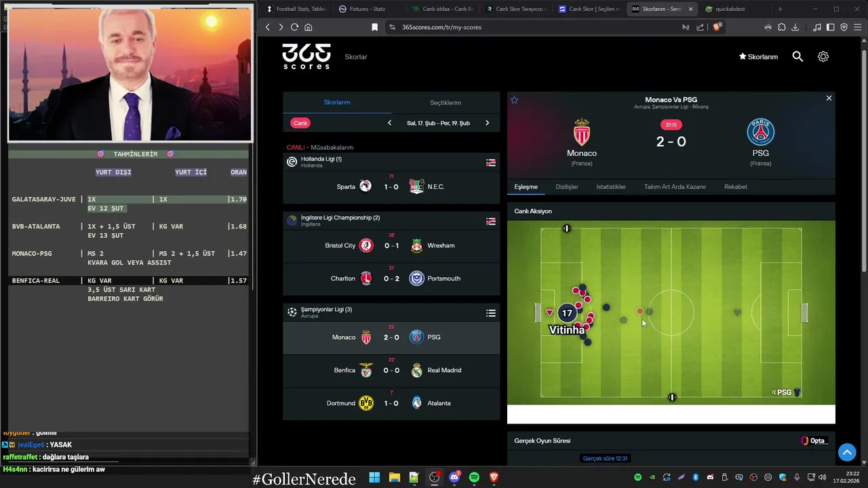Click the Gerçek süre 12:31 label
Screen dimensions: 868x488
click(606, 458)
